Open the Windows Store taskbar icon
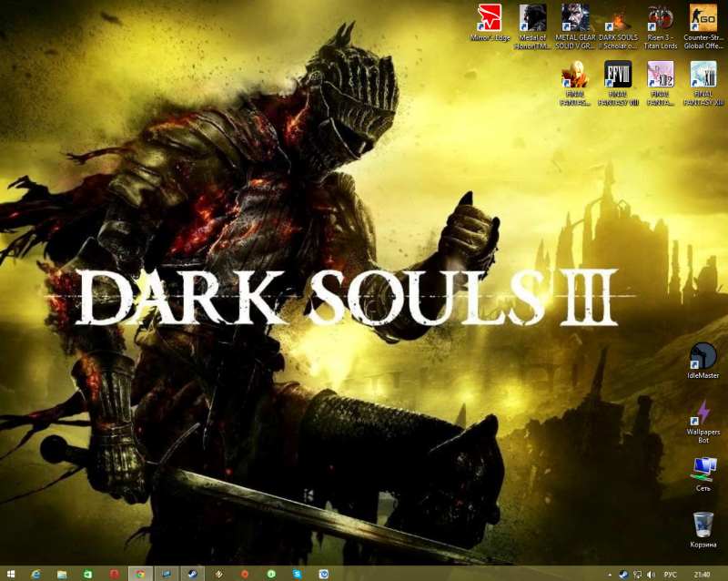Image resolution: width=728 pixels, height=581 pixels. 87,574
